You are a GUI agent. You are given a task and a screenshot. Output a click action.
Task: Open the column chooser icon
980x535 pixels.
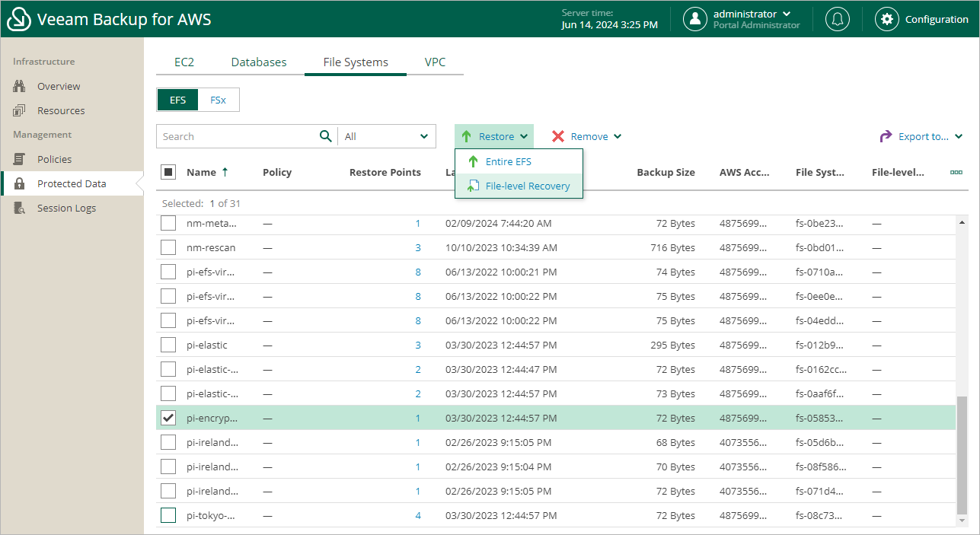click(x=956, y=172)
